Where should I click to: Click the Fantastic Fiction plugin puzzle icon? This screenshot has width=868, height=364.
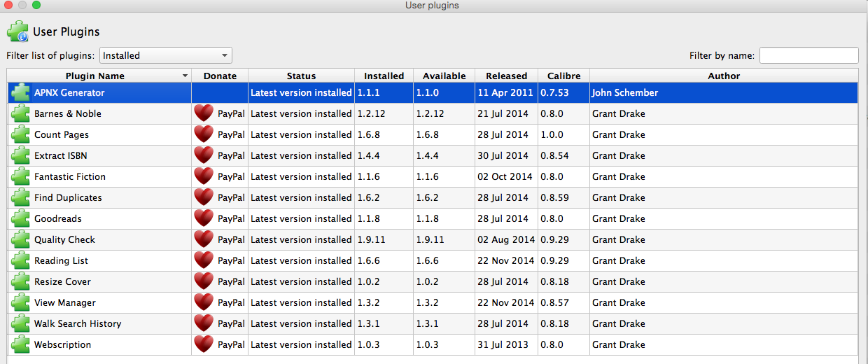pos(21,176)
